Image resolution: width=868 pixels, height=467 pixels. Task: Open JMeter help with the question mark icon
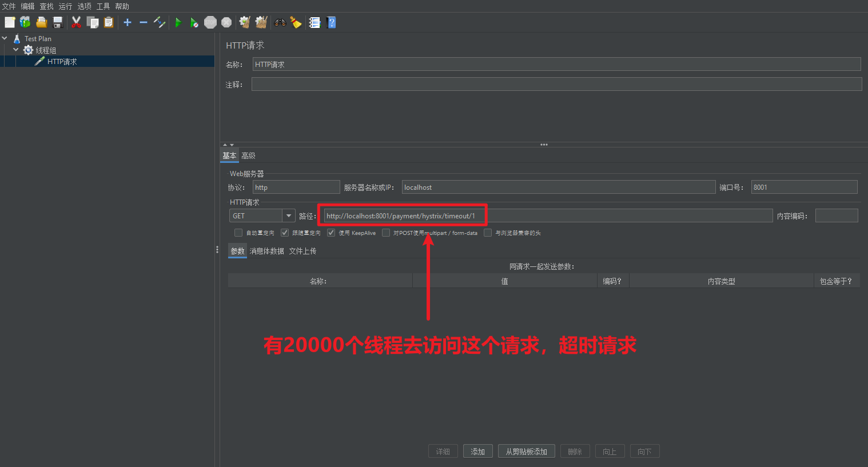(x=331, y=22)
